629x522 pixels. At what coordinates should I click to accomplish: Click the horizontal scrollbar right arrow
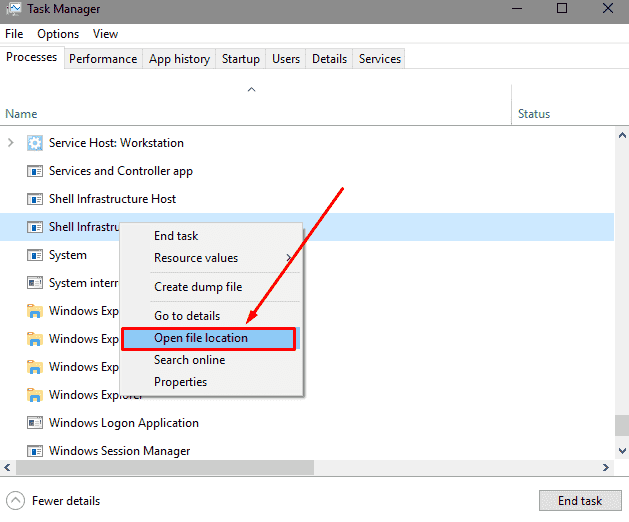point(606,467)
